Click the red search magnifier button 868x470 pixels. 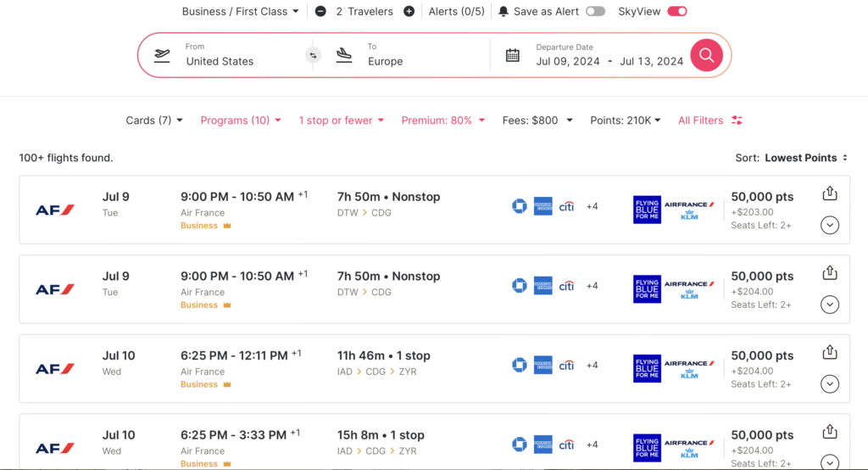coord(706,55)
